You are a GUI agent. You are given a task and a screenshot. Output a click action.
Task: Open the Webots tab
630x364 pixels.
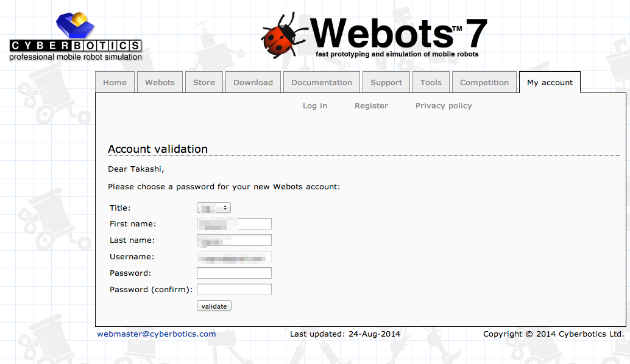click(x=160, y=82)
